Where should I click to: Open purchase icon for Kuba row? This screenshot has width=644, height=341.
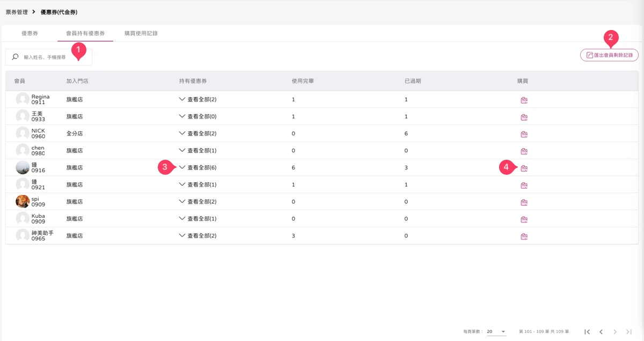click(x=524, y=219)
